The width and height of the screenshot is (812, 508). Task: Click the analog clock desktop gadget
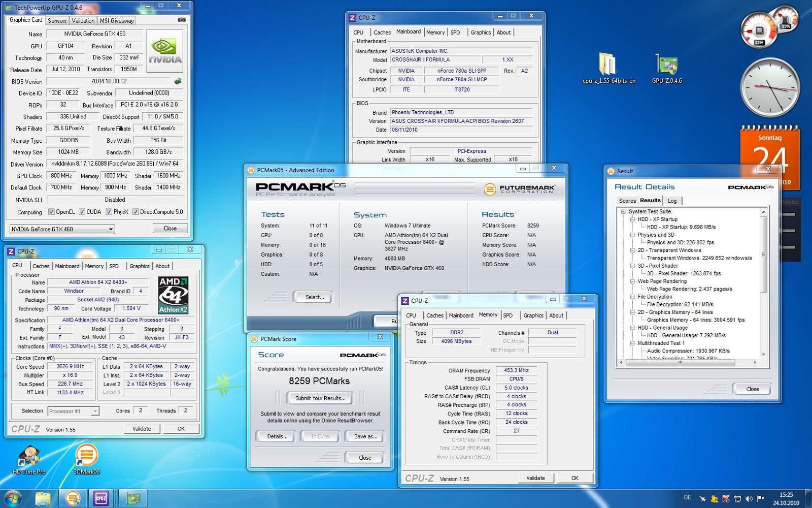tap(770, 88)
